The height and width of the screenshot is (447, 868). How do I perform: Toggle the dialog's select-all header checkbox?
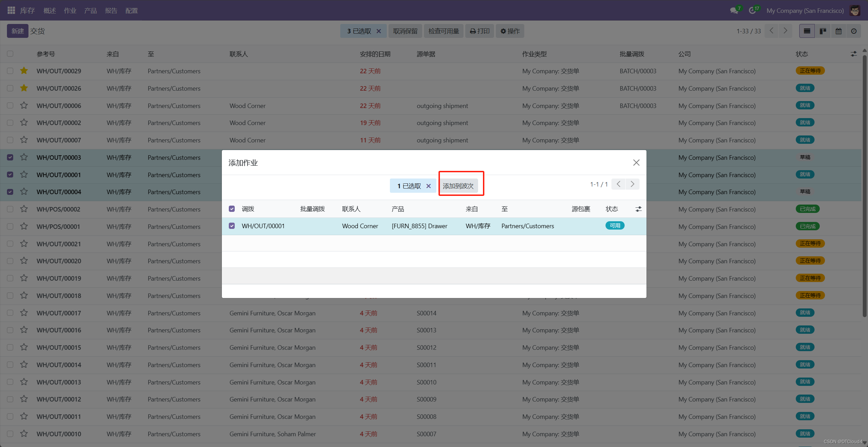[x=232, y=209]
